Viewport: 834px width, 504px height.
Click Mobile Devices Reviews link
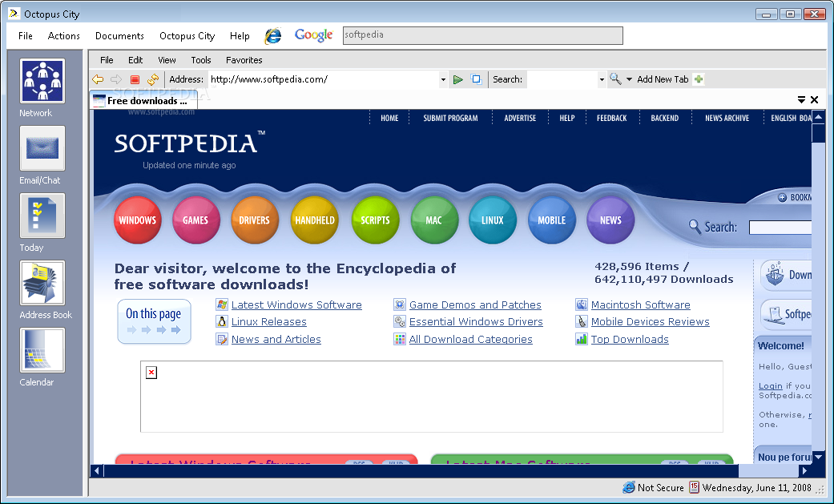click(650, 322)
